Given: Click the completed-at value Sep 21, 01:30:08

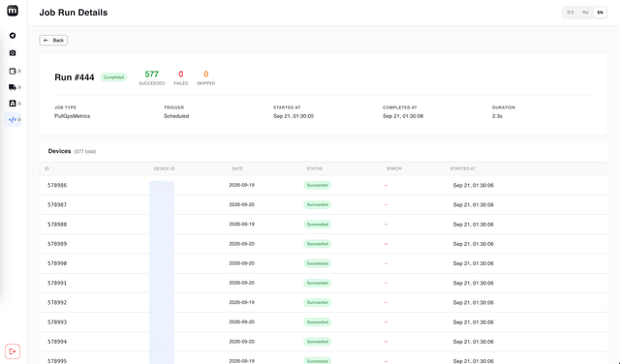Looking at the screenshot, I should pos(403,116).
